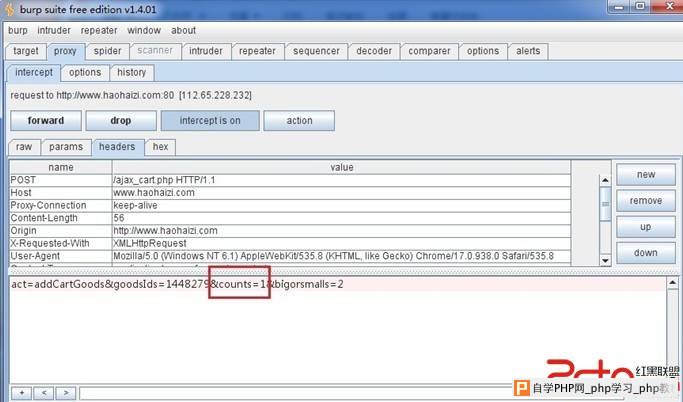
Task: Select the headers view tab
Action: pos(117,147)
